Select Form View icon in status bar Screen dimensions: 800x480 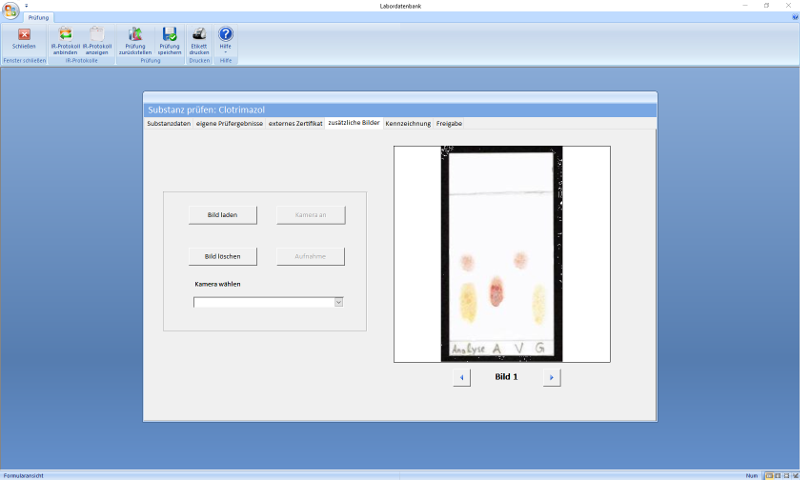pyautogui.click(x=770, y=475)
